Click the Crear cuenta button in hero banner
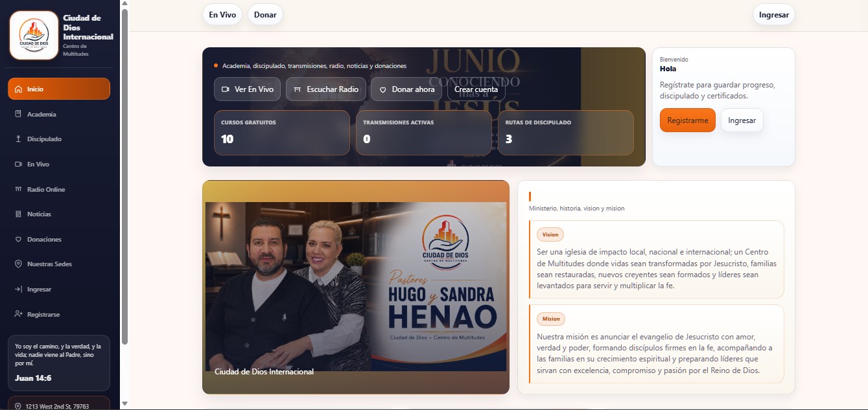Image resolution: width=868 pixels, height=410 pixels. point(476,89)
